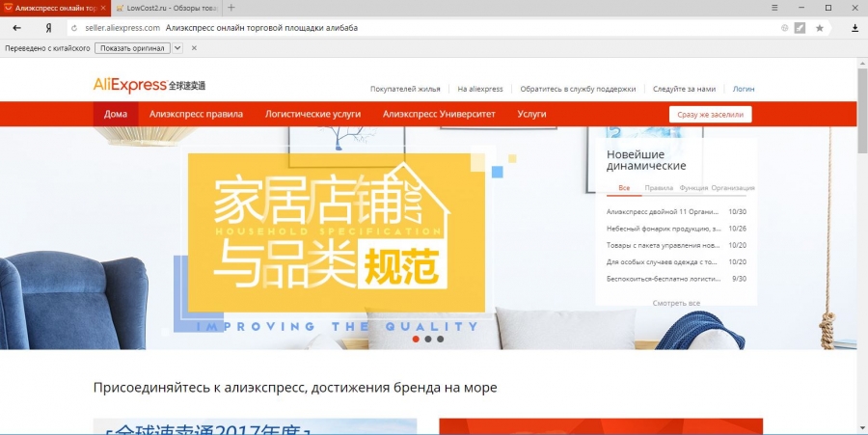The height and width of the screenshot is (435, 868).
Task: Click the edit note icon in the address bar
Action: [800, 28]
